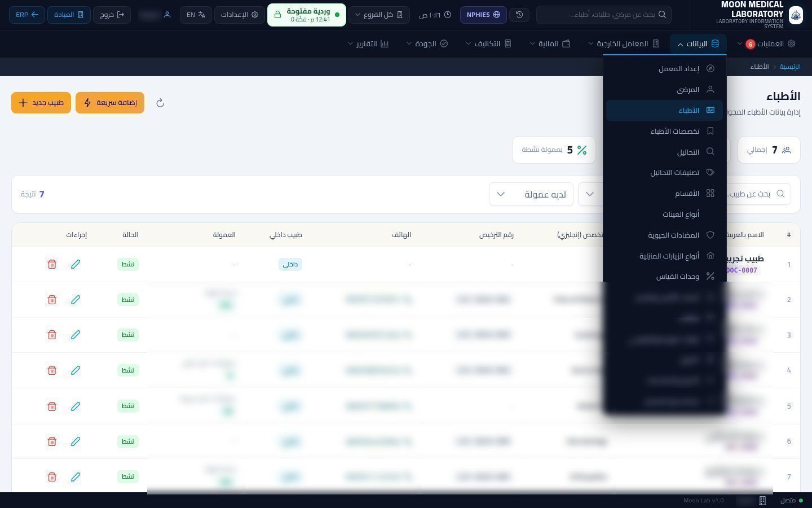Viewport: 812px width, 508px height.
Task: Click the trash icon in row 2
Action: 52,300
